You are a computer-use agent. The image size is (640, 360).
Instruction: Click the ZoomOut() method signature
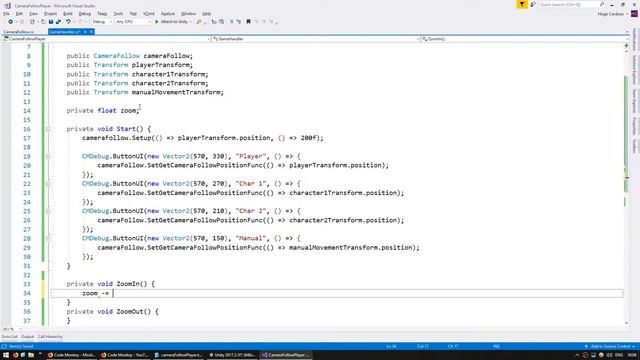pyautogui.click(x=112, y=311)
